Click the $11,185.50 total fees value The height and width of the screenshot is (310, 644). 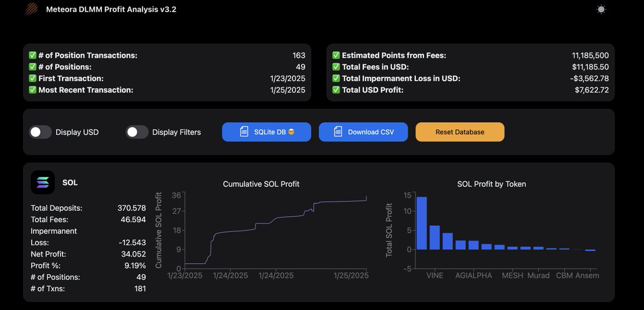[591, 67]
